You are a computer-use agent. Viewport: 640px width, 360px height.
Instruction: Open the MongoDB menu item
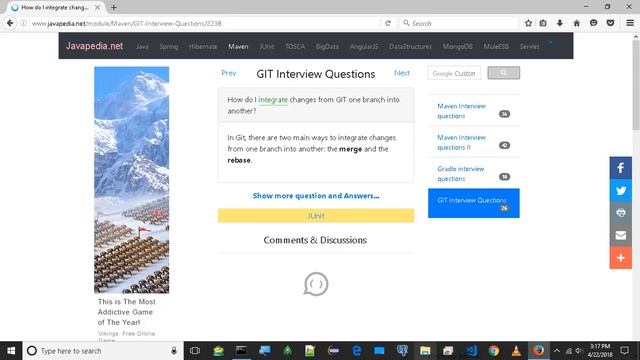tap(458, 47)
